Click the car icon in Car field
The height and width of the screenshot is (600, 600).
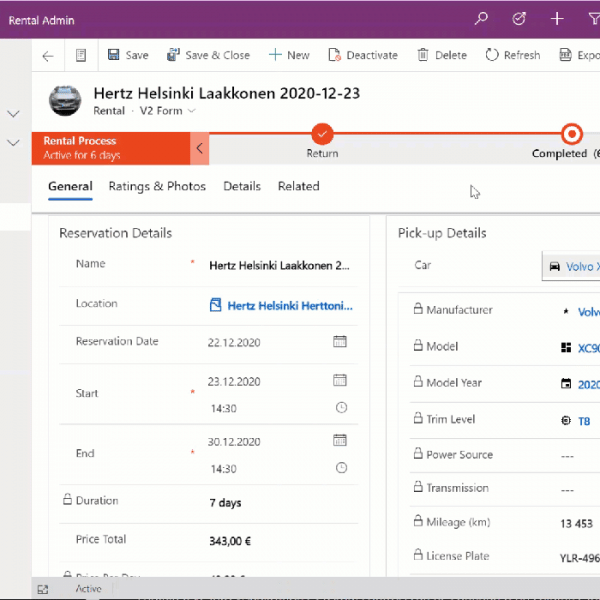[x=554, y=267]
